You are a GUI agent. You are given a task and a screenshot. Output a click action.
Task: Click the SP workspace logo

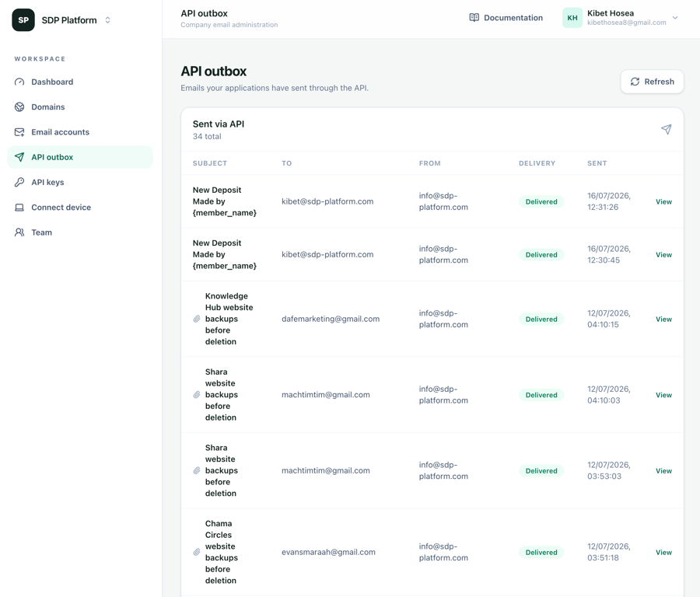click(23, 20)
